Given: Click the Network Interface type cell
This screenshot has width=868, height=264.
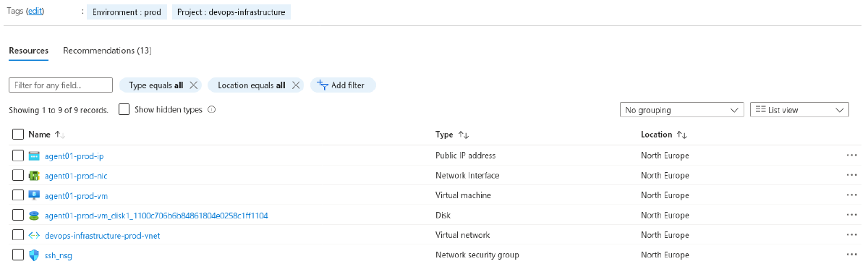Looking at the screenshot, I should tap(467, 175).
